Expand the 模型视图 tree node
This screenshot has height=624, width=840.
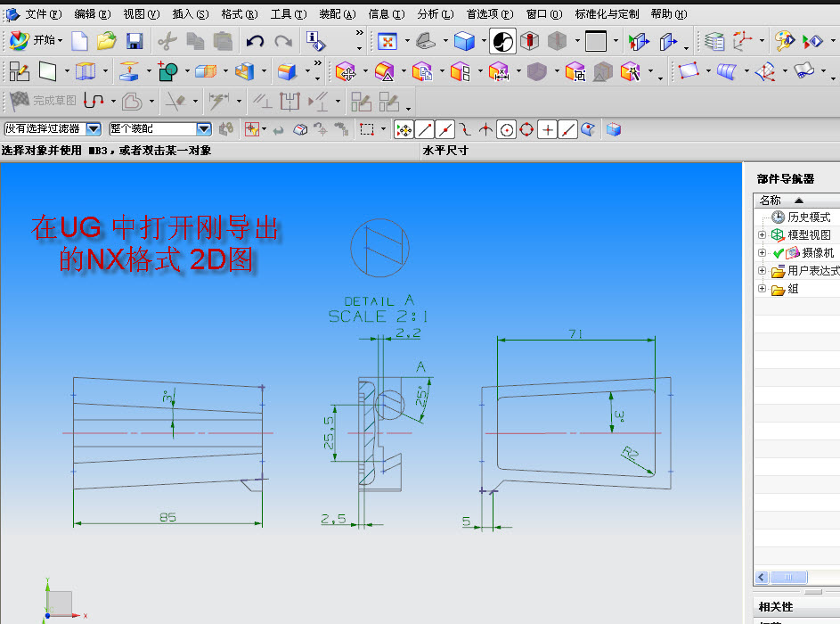762,234
